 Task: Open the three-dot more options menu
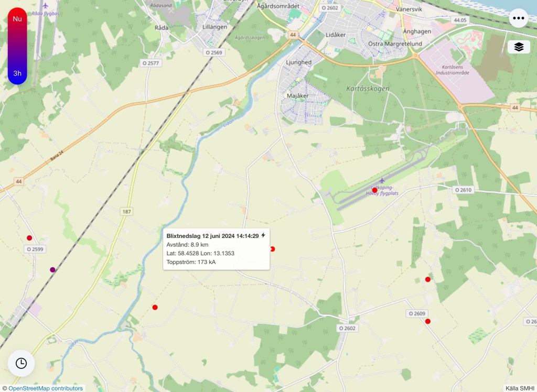click(x=519, y=18)
